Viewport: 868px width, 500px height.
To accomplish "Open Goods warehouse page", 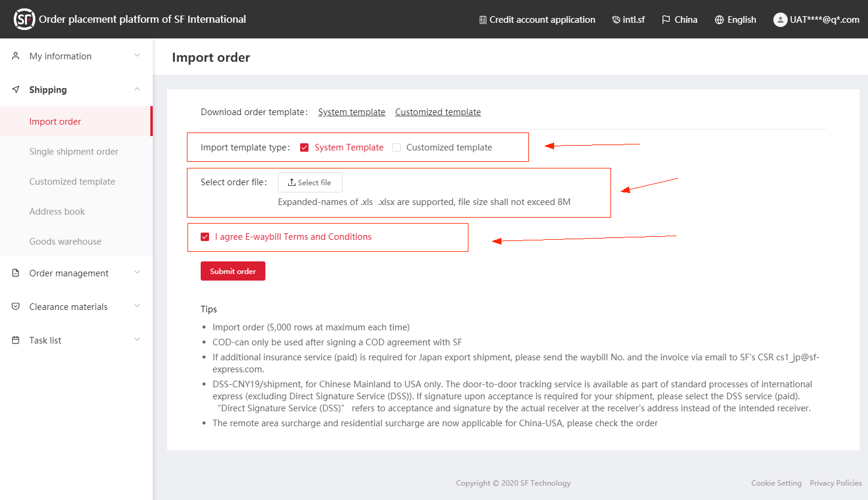I will point(76,242).
